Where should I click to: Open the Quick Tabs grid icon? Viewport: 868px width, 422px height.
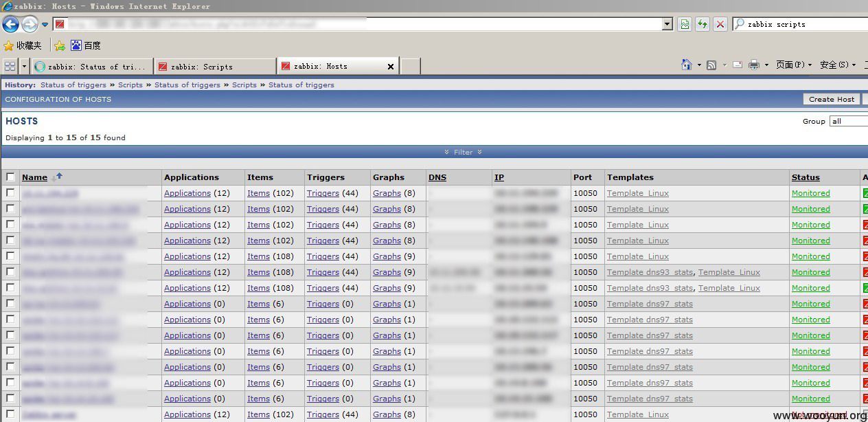pyautogui.click(x=10, y=66)
